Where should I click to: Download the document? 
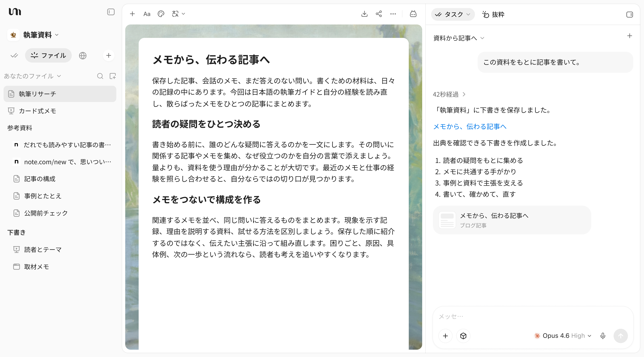pyautogui.click(x=365, y=14)
